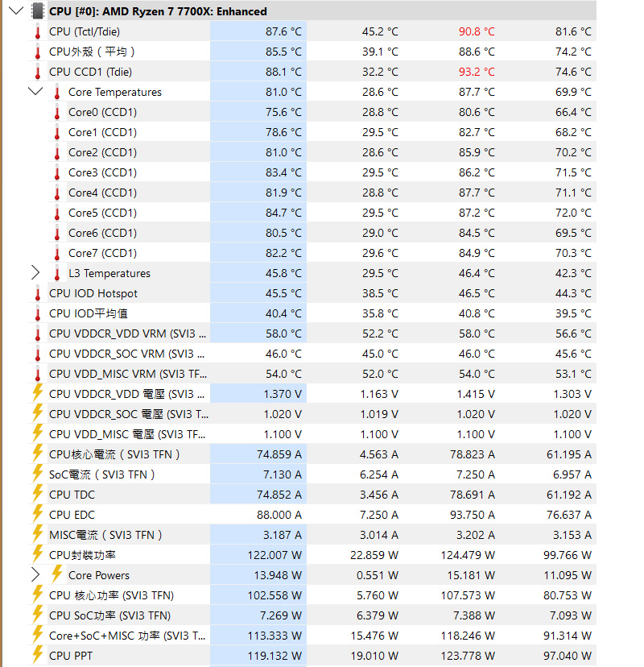Select CPU SoC功率 (SVI3 TFN) label
The width and height of the screenshot is (644, 667).
tap(109, 615)
